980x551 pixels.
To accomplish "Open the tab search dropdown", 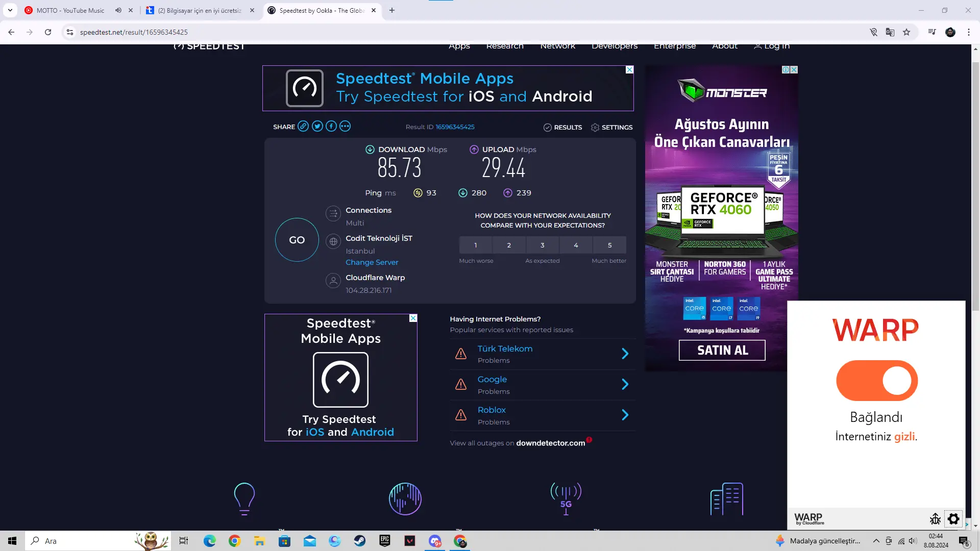I will tap(10, 10).
